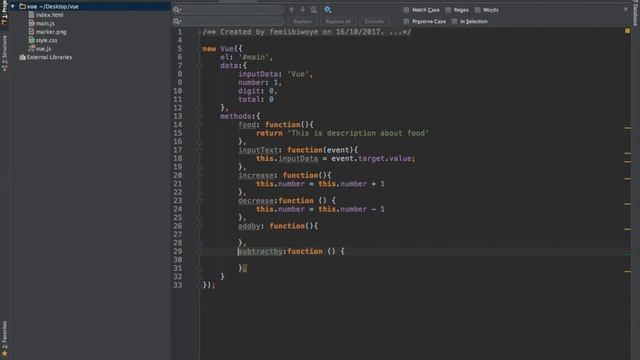Click the style.css file icon

tap(31, 40)
